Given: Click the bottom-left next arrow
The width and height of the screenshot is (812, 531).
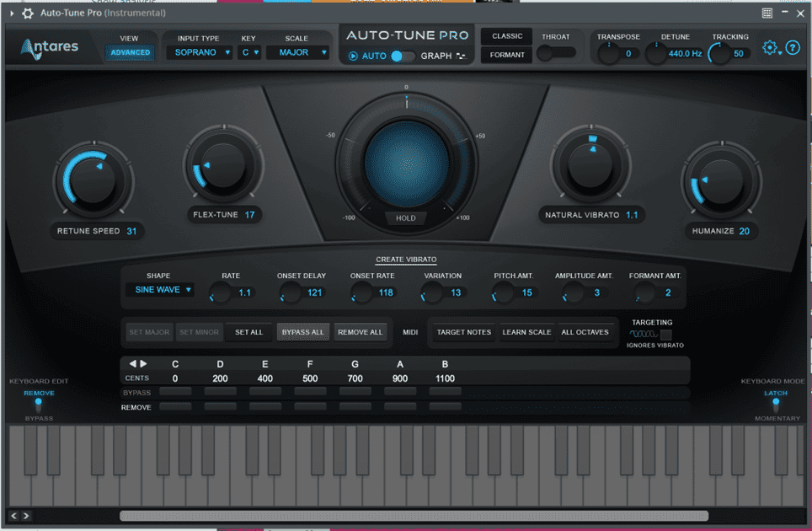Looking at the screenshot, I should point(26,516).
